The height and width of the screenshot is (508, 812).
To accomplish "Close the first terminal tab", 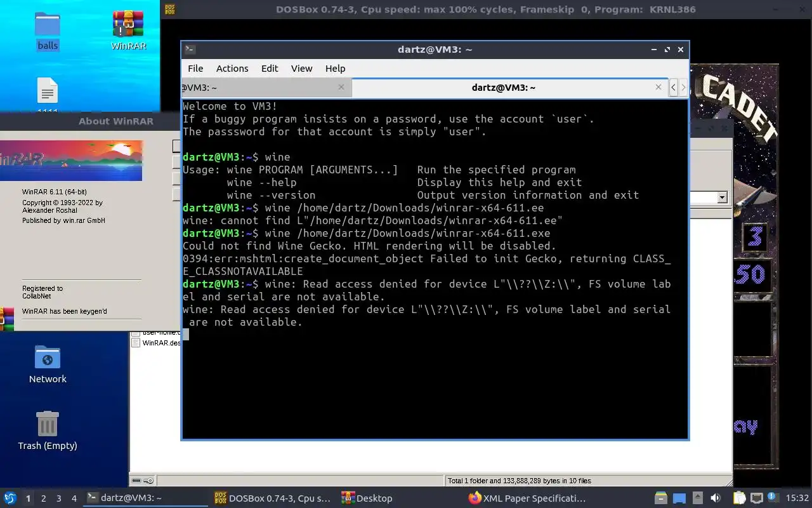I will click(341, 88).
